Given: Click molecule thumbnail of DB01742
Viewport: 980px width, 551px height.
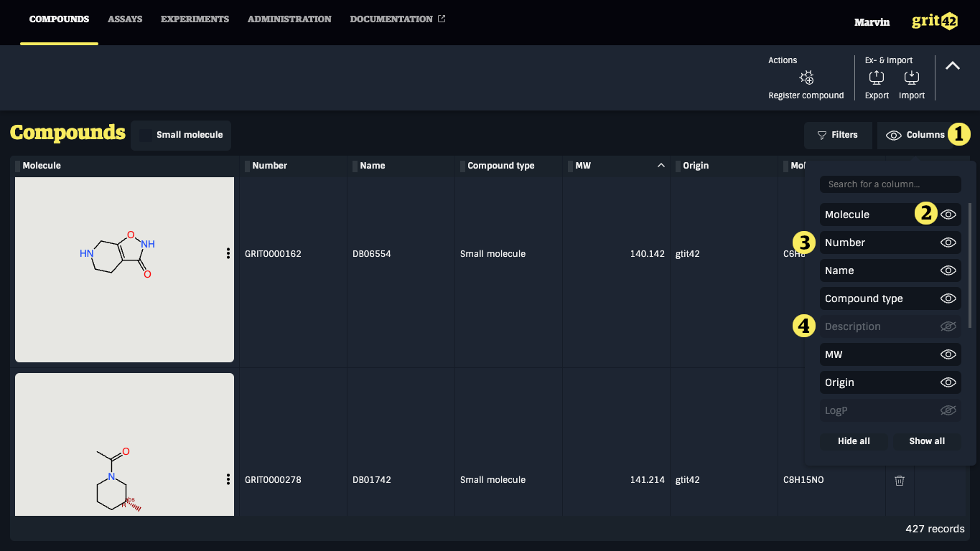Looking at the screenshot, I should [x=124, y=444].
